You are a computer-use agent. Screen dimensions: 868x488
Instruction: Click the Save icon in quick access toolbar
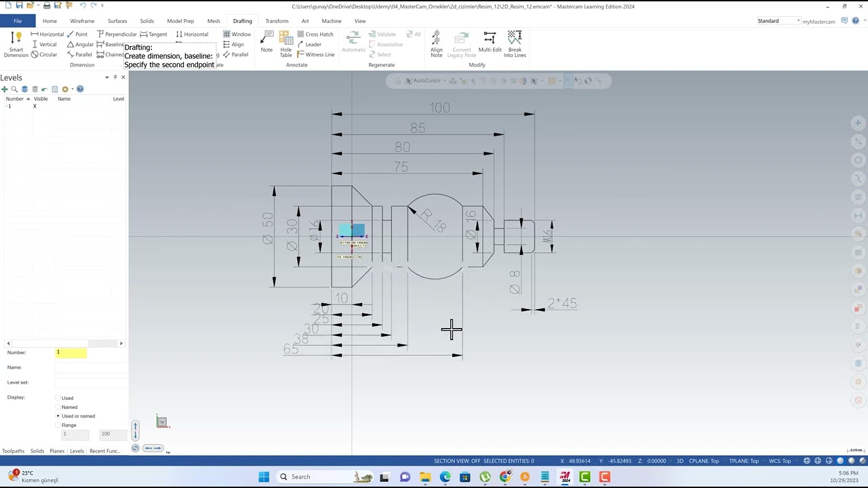(19, 5)
